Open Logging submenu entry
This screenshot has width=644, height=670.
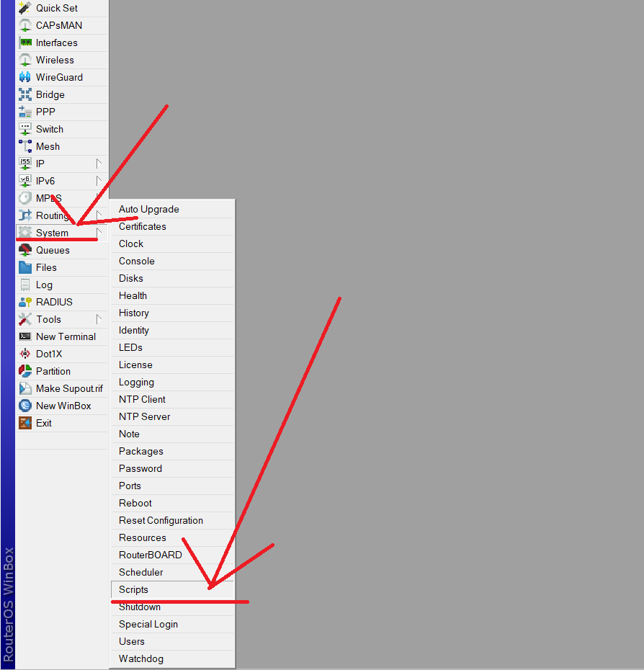[173, 383]
